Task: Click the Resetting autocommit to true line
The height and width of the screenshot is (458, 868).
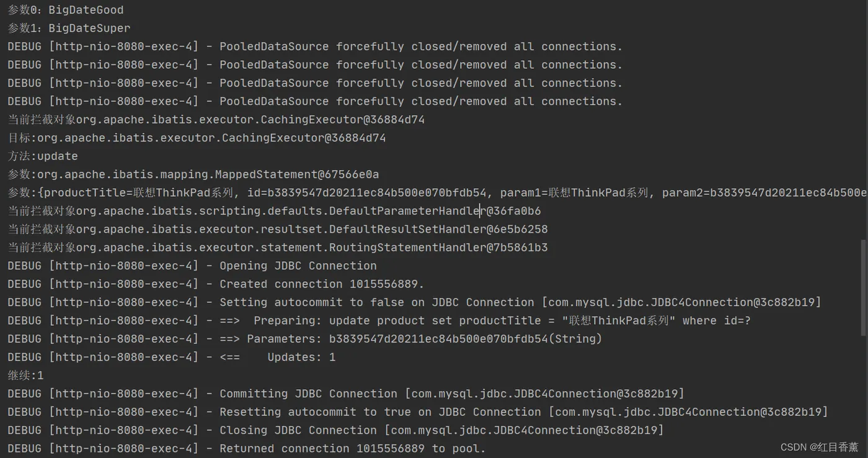Action: [418, 412]
